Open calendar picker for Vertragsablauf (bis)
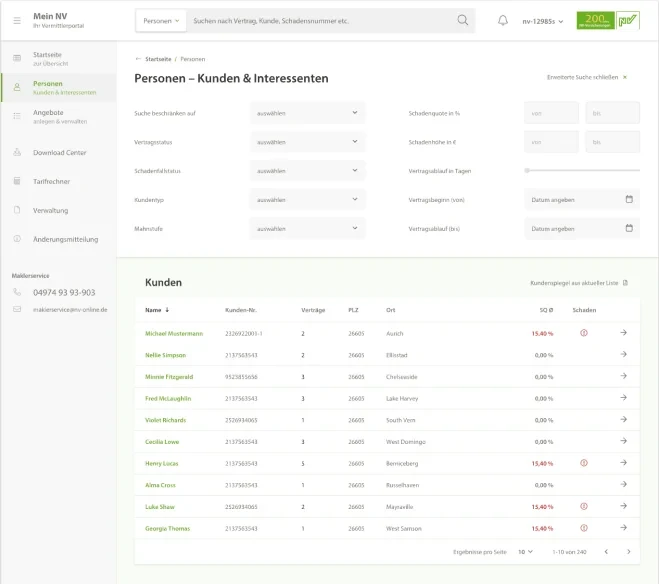This screenshot has height=584, width=659. 629,229
